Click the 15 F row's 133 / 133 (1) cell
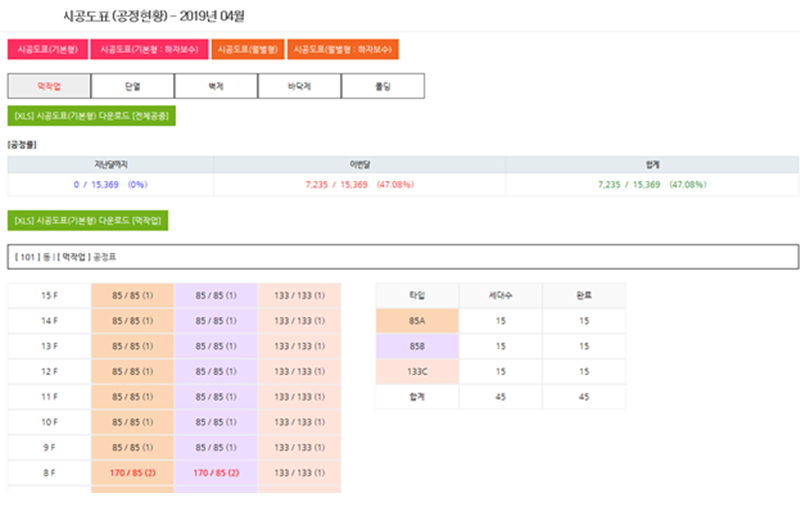The width and height of the screenshot is (800, 520). (x=299, y=296)
